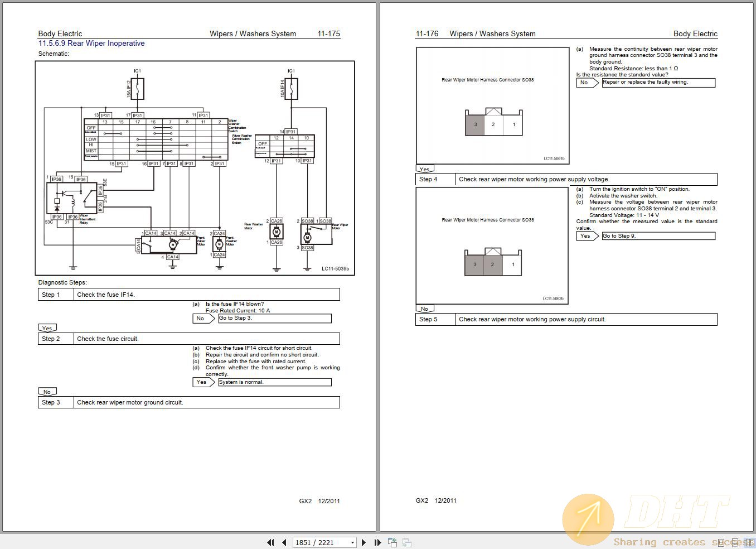Click No flag above Step 3

tap(47, 392)
